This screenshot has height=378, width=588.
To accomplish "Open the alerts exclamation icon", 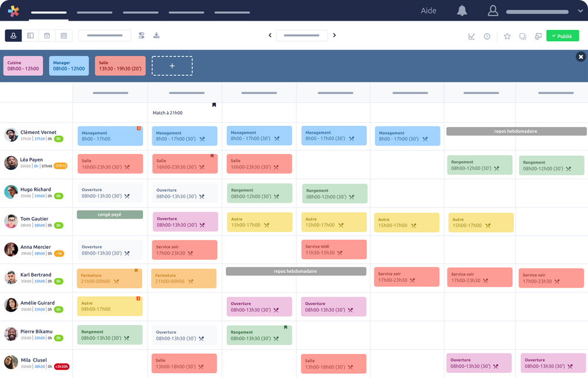I will coord(487,36).
